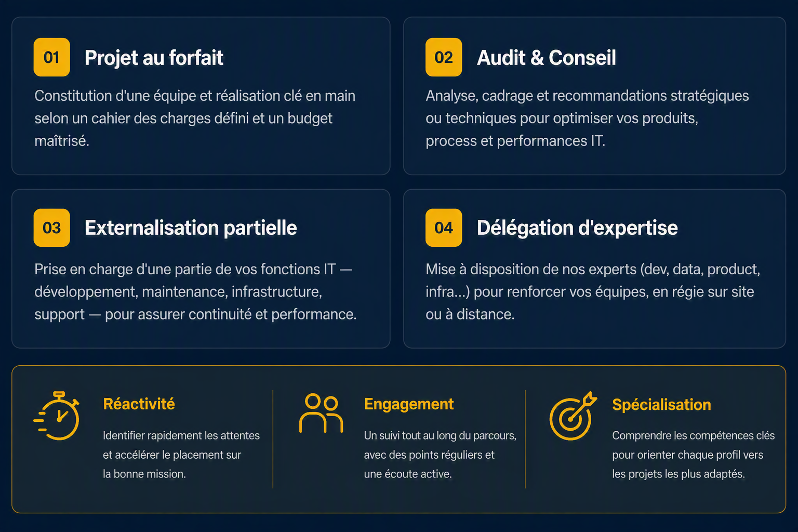The height and width of the screenshot is (532, 798).
Task: Click the two-people Engagement icon
Action: [321, 413]
